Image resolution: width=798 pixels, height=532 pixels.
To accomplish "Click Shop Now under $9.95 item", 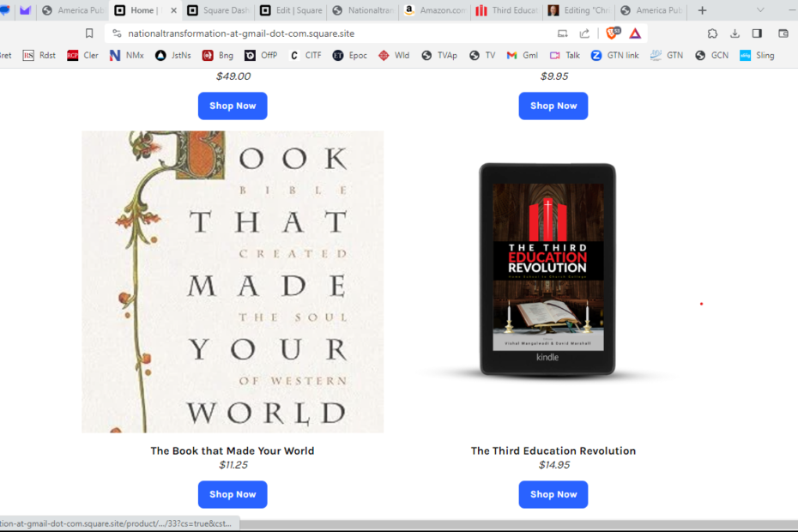I will (x=553, y=106).
